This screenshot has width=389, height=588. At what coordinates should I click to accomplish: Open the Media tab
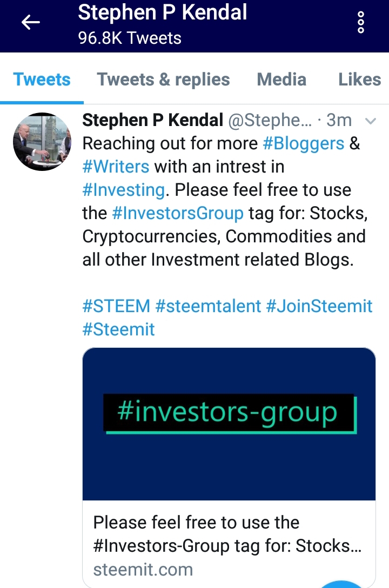[x=281, y=80]
